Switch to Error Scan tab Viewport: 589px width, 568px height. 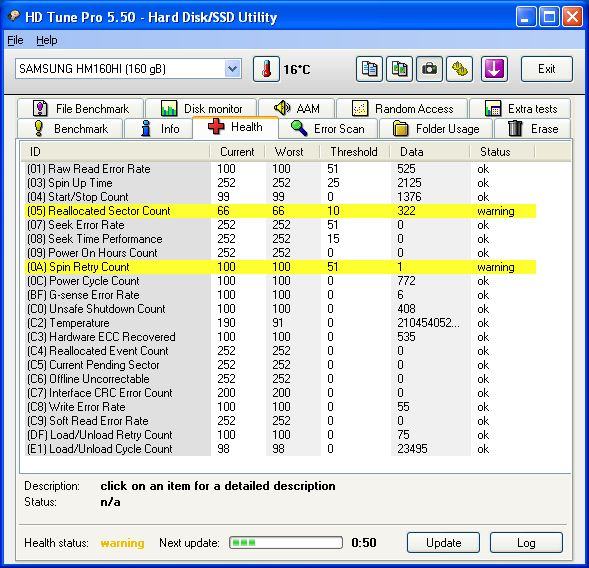pos(328,129)
